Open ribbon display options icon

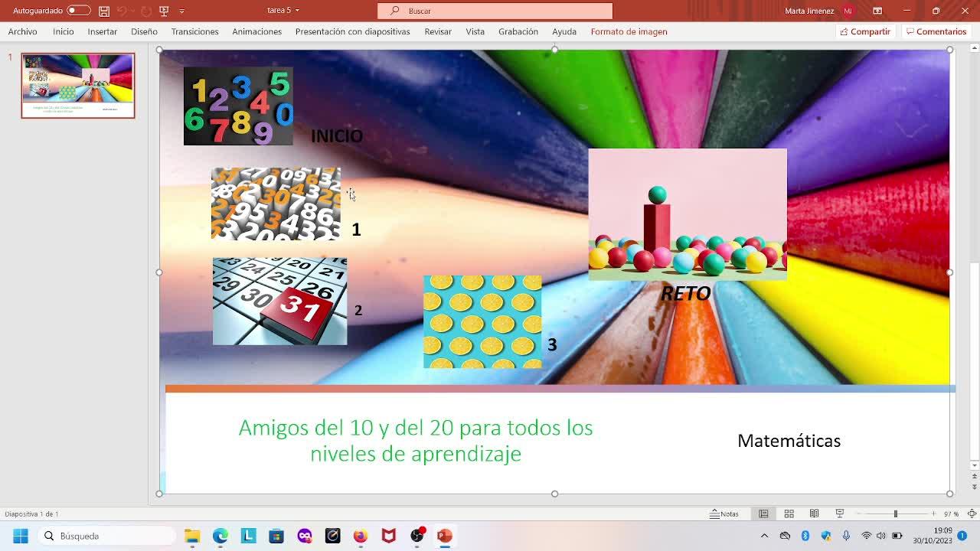877,11
